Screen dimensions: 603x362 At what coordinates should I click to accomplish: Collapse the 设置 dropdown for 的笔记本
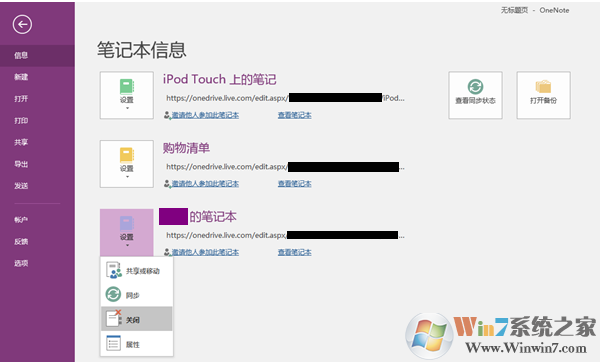(127, 232)
